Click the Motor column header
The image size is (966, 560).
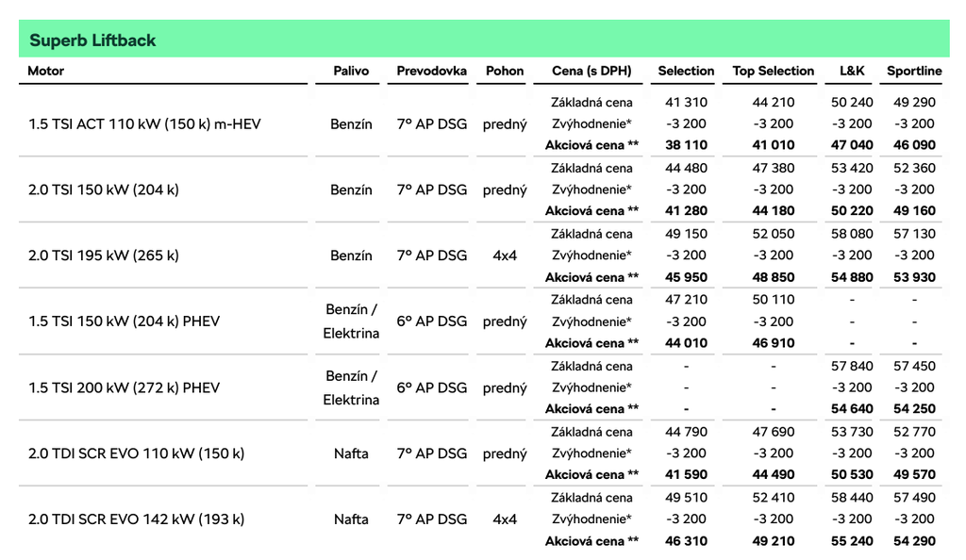(x=46, y=71)
